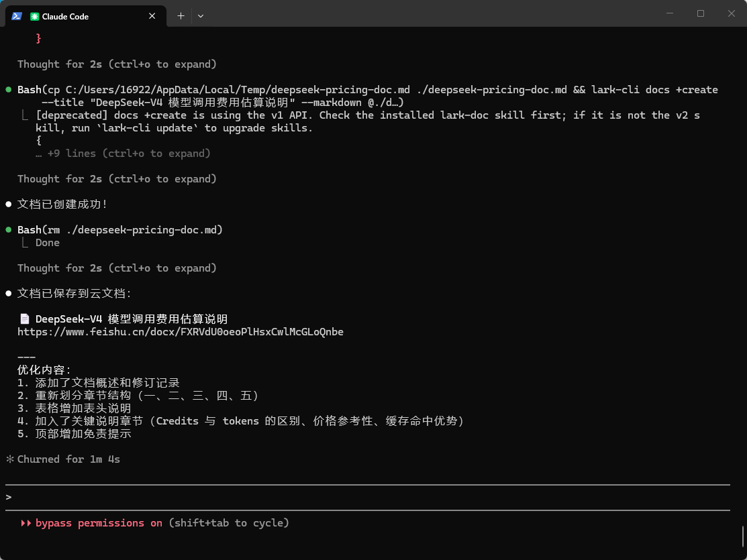Select the Claude Code terminal tab

point(86,16)
